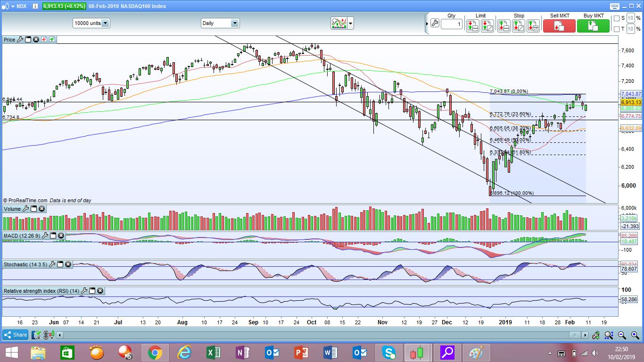Expand the indicators icon dropdown arrow
Viewport: 644px width, 362px height.
(351, 24)
